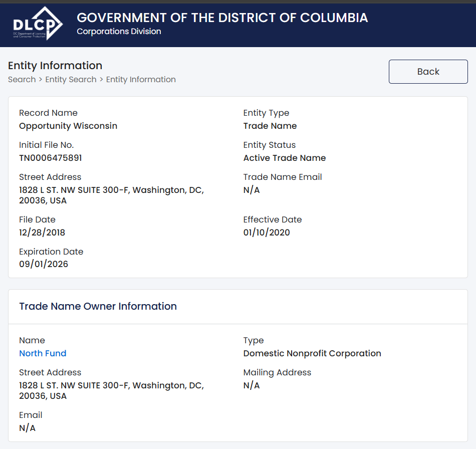The image size is (476, 449).
Task: Click the DLCP logo in header
Action: 38,24
